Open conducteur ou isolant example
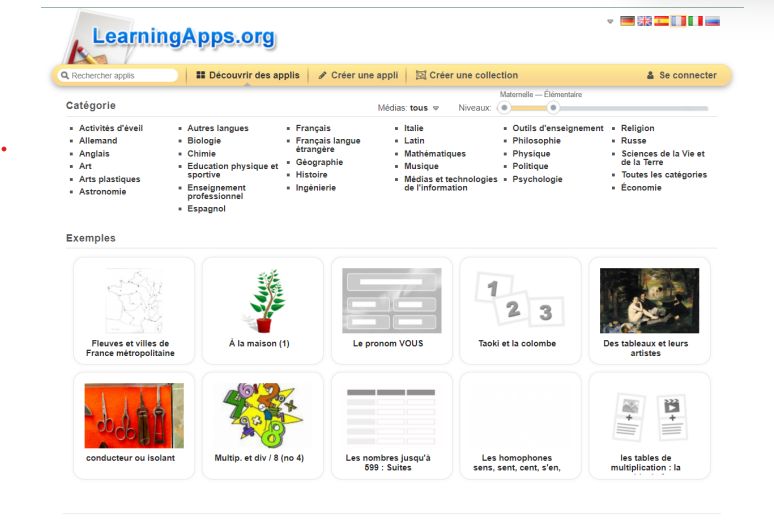Image resolution: width=774 pixels, height=520 pixels. click(x=134, y=426)
